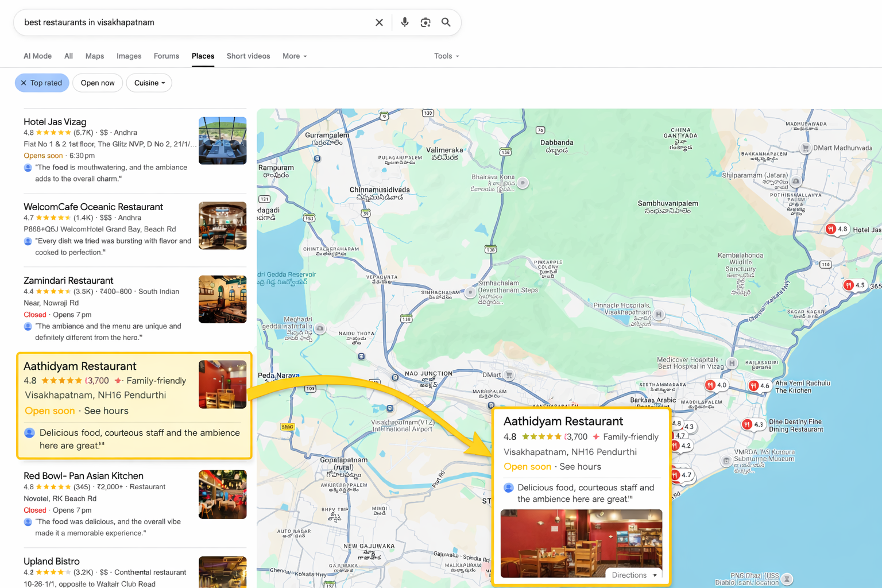This screenshot has height=588, width=882.
Task: Switch to the Short videos tab
Action: click(x=248, y=56)
